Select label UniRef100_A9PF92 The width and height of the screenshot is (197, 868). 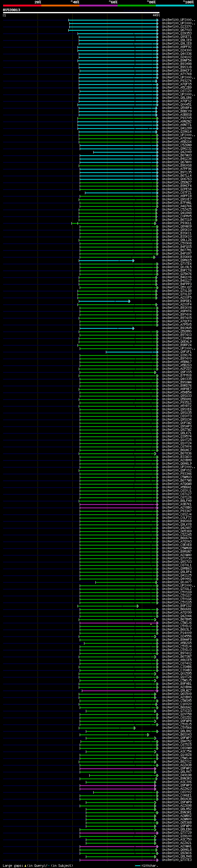(176, 47)
